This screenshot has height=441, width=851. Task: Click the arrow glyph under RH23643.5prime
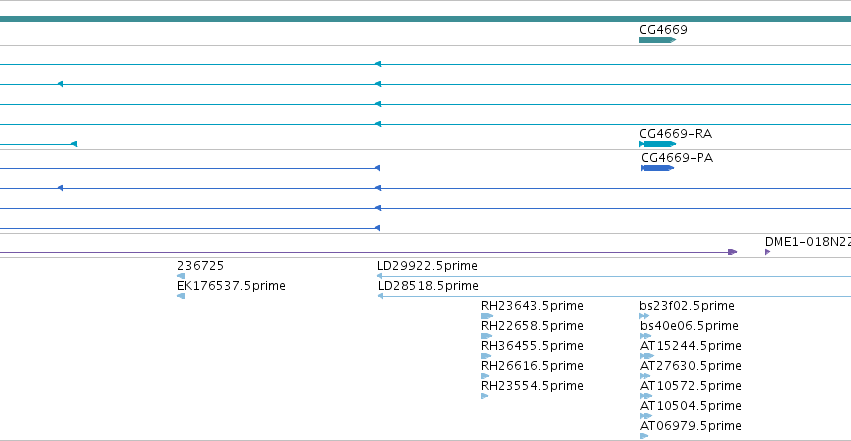487,316
